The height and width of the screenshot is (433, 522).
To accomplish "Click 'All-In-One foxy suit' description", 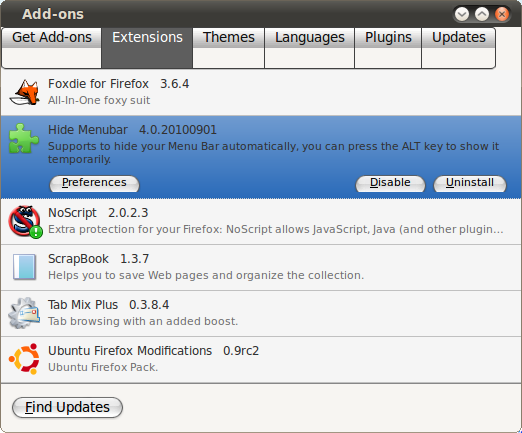I will [99, 100].
